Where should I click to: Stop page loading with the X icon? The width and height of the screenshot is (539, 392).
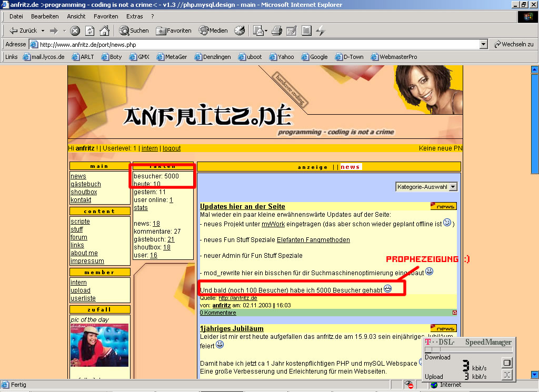click(x=75, y=31)
